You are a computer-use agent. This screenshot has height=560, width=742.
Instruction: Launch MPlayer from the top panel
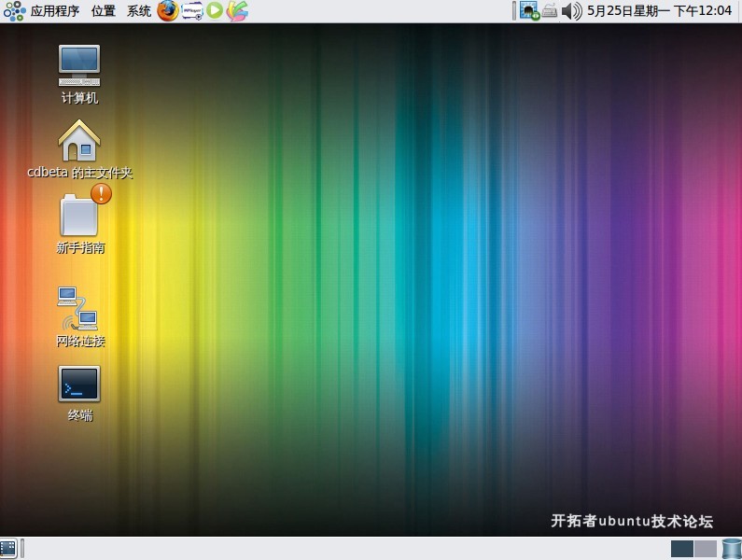[x=191, y=11]
